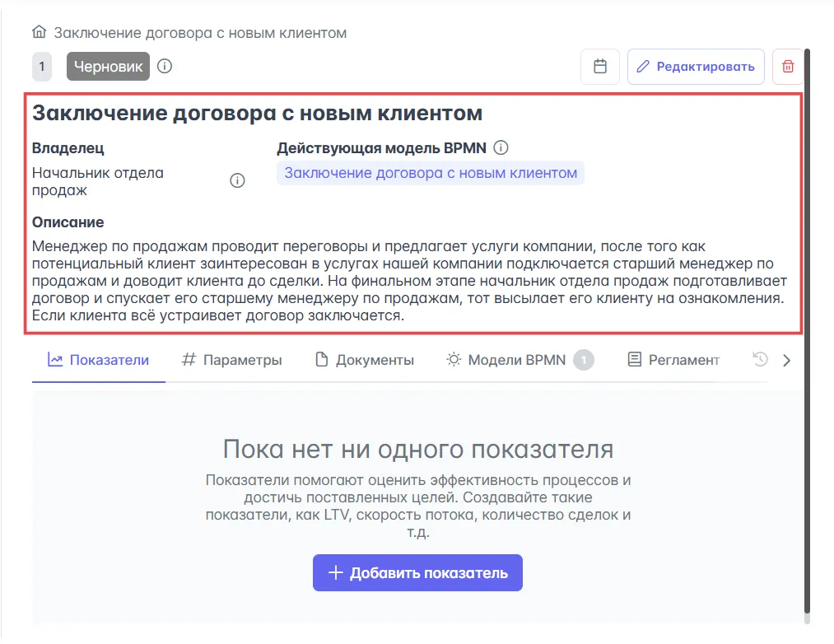Open the Регламент tab
Viewport: 834px width, 644px height.
tap(673, 360)
